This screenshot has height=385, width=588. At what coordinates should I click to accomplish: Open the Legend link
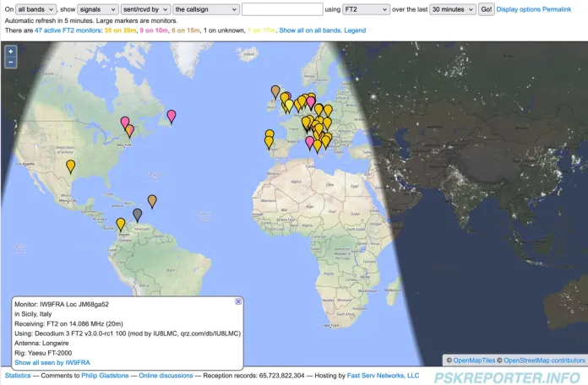click(x=355, y=30)
